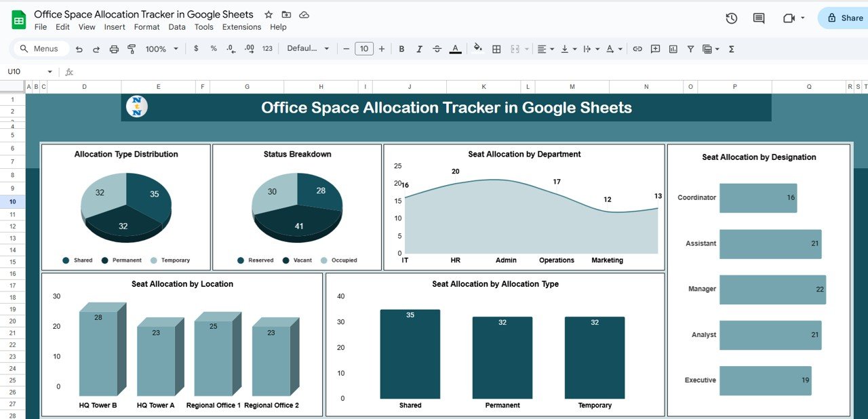Toggle italic formatting
The width and height of the screenshot is (868, 419).
tap(419, 48)
